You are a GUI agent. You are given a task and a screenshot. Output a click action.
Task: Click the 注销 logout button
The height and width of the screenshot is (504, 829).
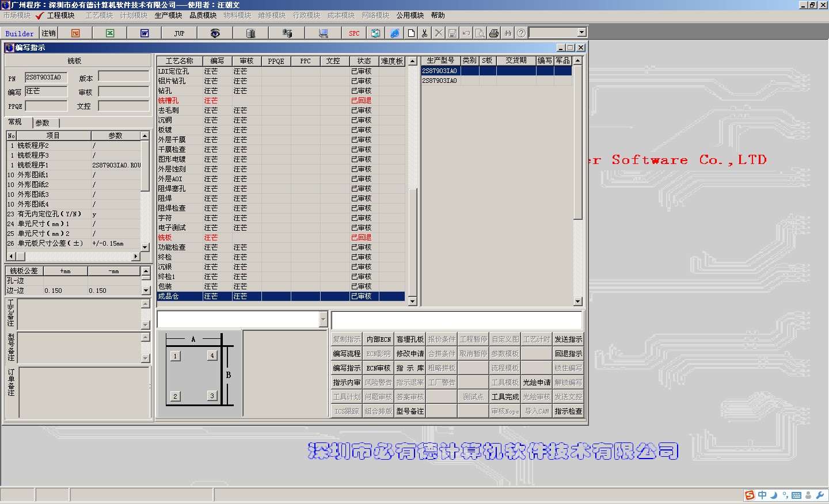(x=48, y=33)
